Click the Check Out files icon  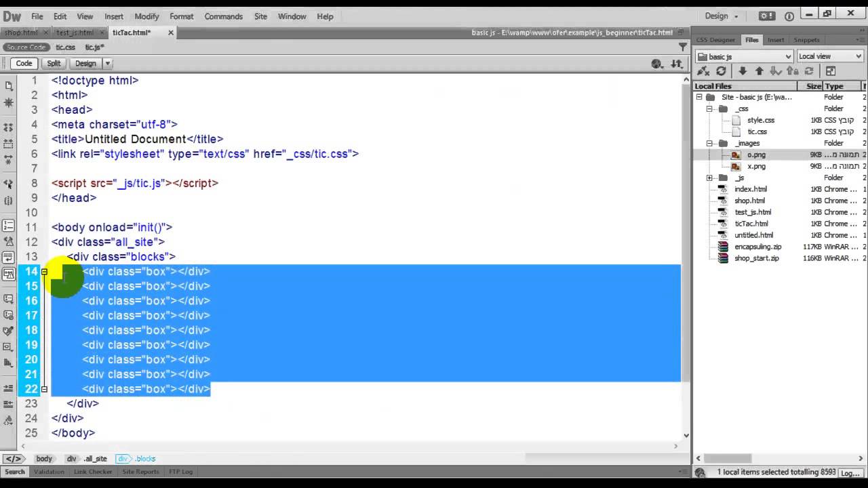[775, 71]
